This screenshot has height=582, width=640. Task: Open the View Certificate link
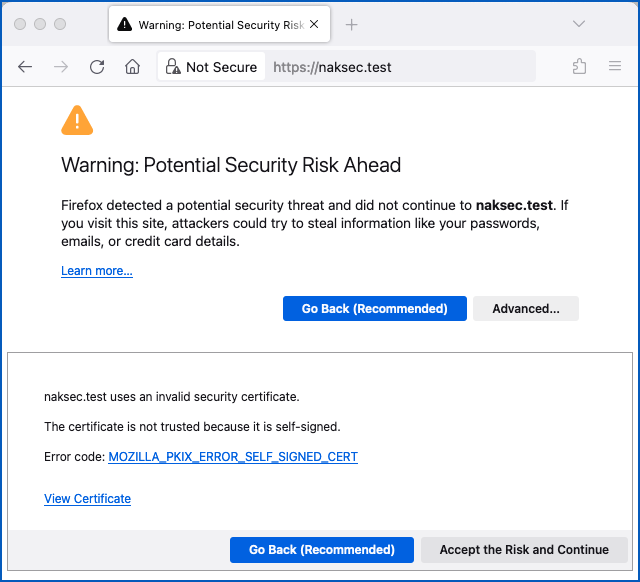[87, 499]
